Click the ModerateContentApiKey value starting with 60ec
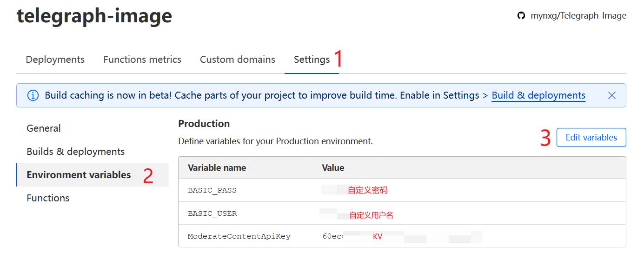The image size is (644, 260). (332, 236)
